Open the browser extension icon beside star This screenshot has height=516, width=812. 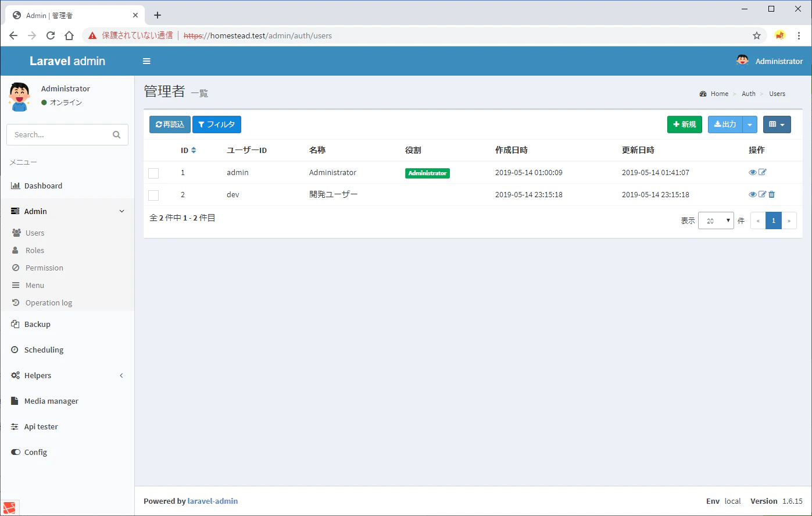coord(780,35)
